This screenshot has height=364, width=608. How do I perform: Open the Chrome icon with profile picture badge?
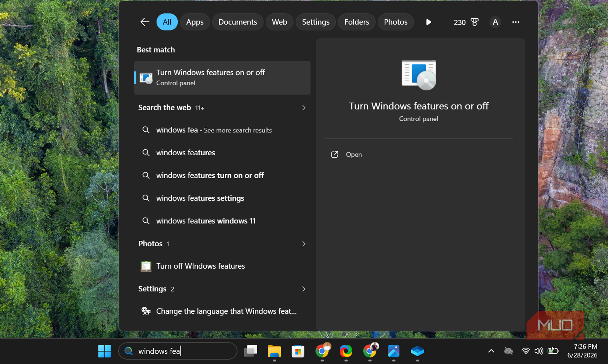coord(370,351)
